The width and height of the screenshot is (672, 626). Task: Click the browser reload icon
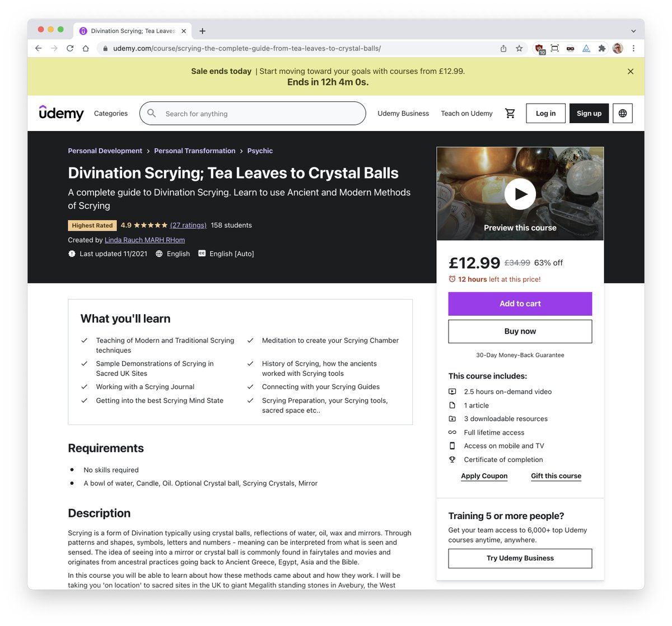point(70,48)
